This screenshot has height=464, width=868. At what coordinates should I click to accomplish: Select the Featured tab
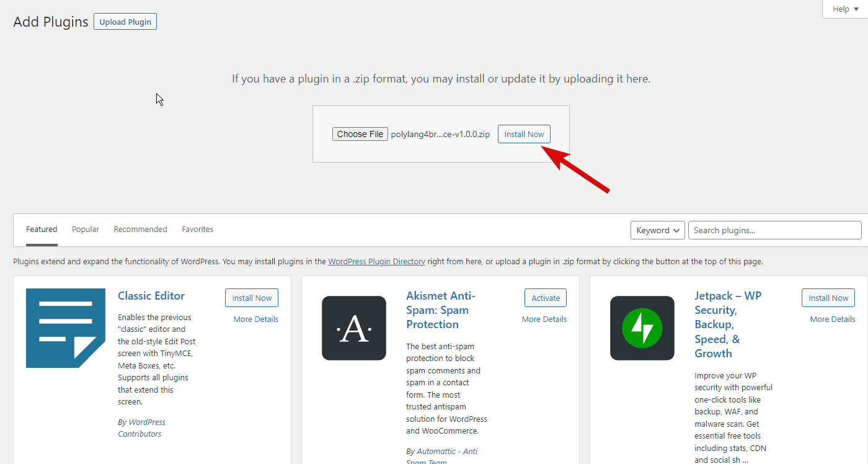[42, 230]
